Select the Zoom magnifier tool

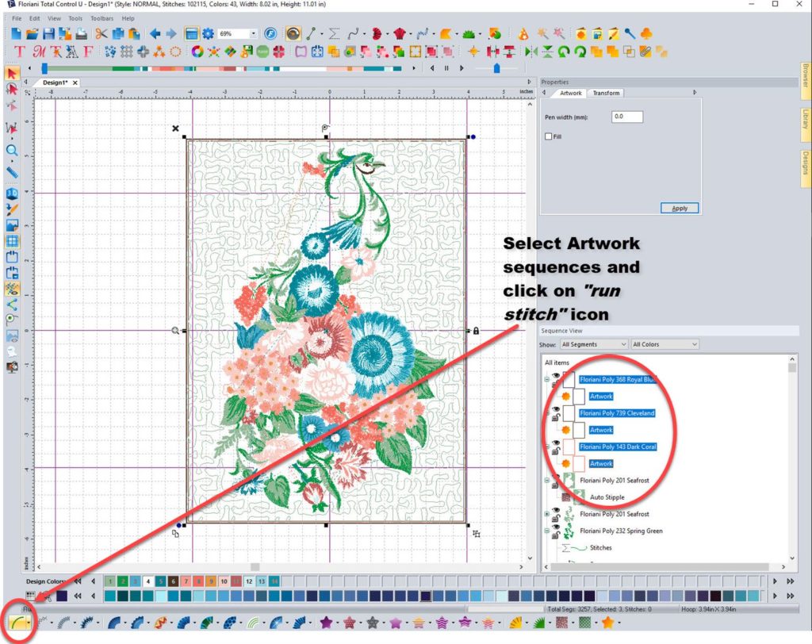12,150
